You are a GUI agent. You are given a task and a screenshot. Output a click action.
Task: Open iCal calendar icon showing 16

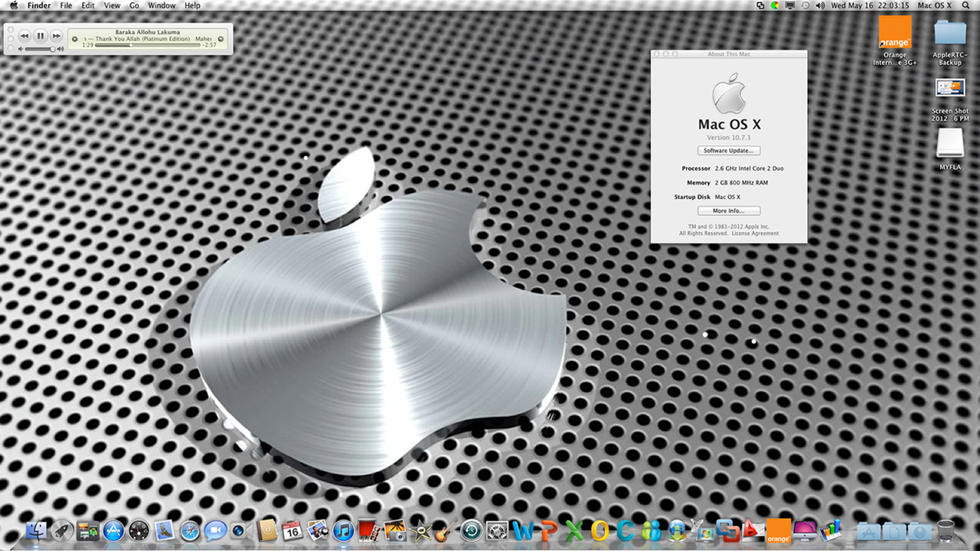coord(292,530)
